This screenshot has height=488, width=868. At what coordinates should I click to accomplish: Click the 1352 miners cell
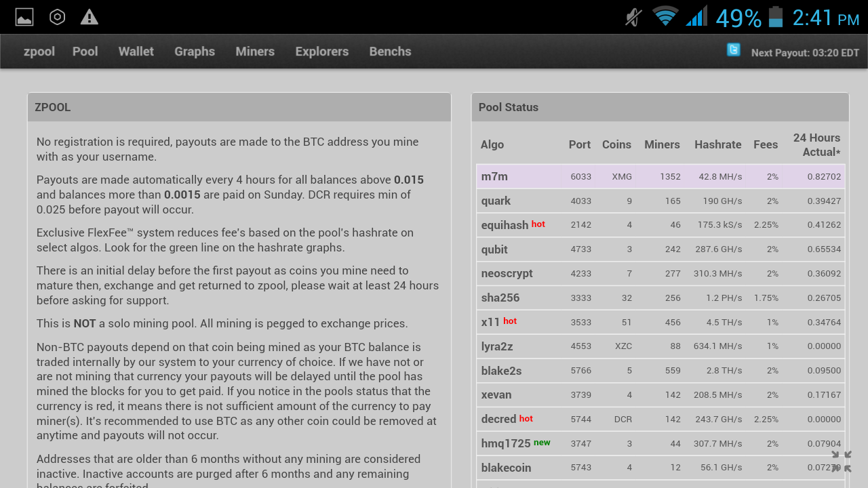pyautogui.click(x=670, y=176)
